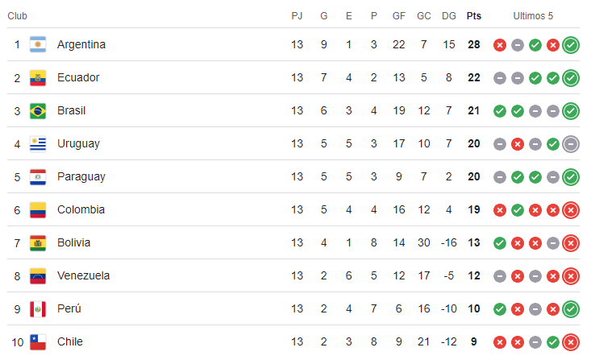Click the Club column header
The width and height of the screenshot is (591, 364).
pyautogui.click(x=17, y=16)
